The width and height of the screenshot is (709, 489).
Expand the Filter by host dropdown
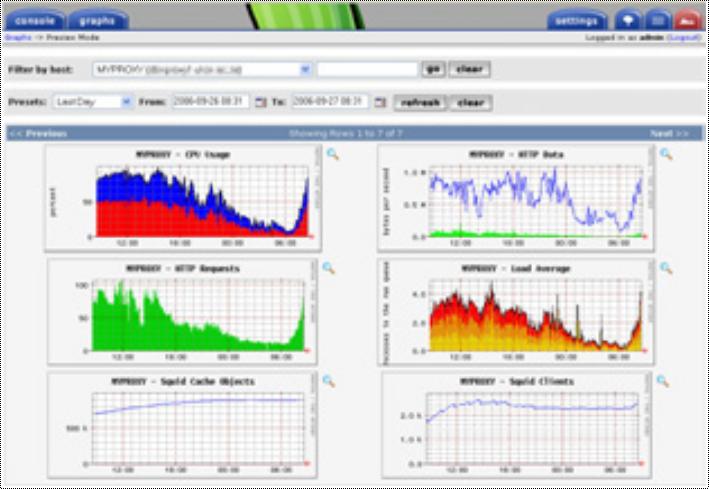click(305, 69)
